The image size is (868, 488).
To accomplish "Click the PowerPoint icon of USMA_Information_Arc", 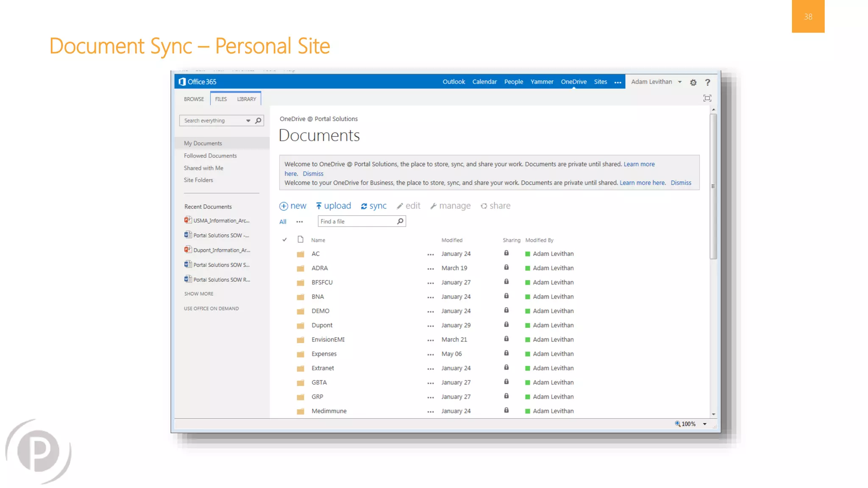I will point(188,220).
